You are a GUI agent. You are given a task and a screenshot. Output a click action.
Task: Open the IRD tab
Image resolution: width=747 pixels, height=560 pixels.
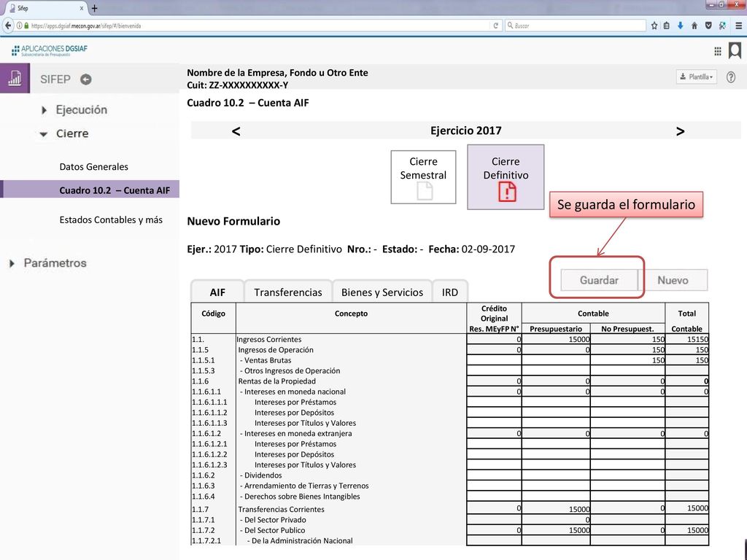(449, 292)
